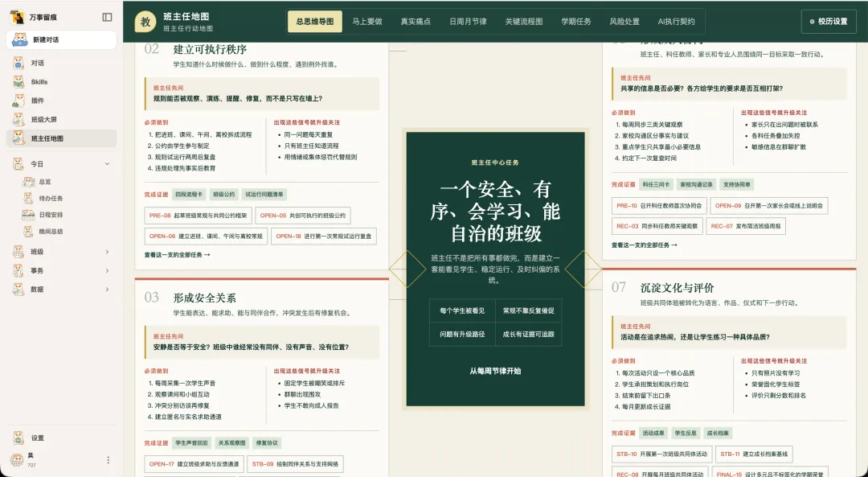Click the cat icon beside 班主任地图

pos(18,138)
